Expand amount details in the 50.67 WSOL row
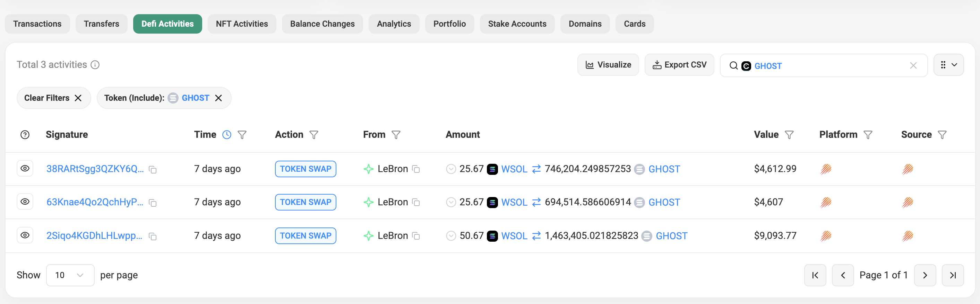The height and width of the screenshot is (304, 980). click(451, 236)
